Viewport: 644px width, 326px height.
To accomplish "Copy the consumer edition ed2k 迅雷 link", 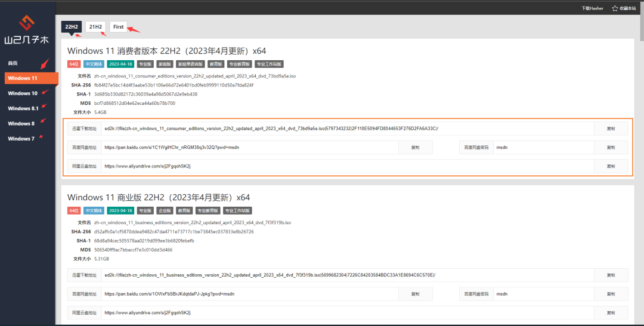I will (611, 129).
